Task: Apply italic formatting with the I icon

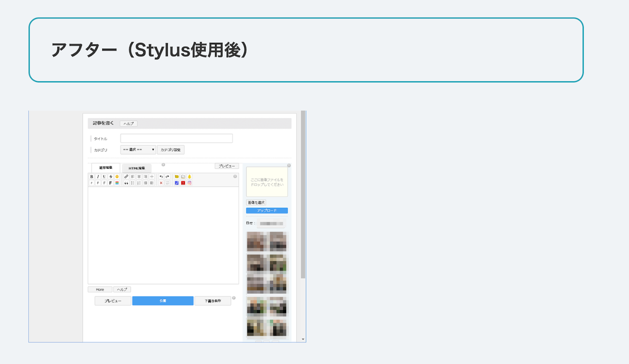Action: click(98, 176)
